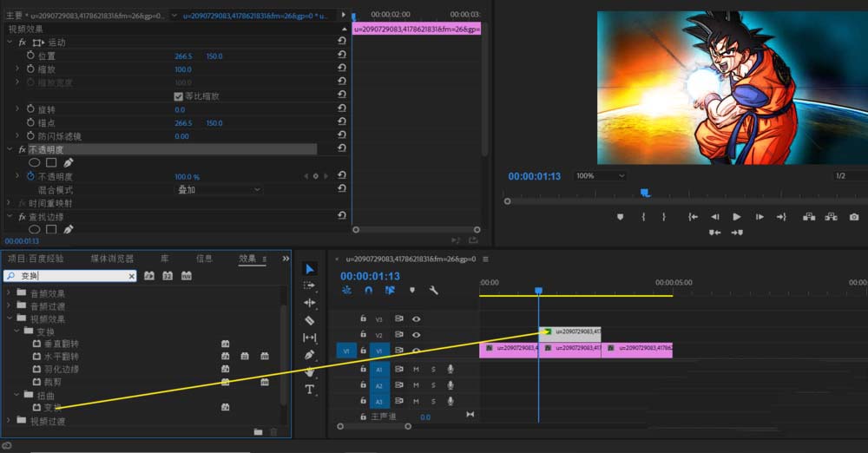Open the 混合模式 blend mode dropdown
This screenshot has height=453, width=868.
(219, 189)
